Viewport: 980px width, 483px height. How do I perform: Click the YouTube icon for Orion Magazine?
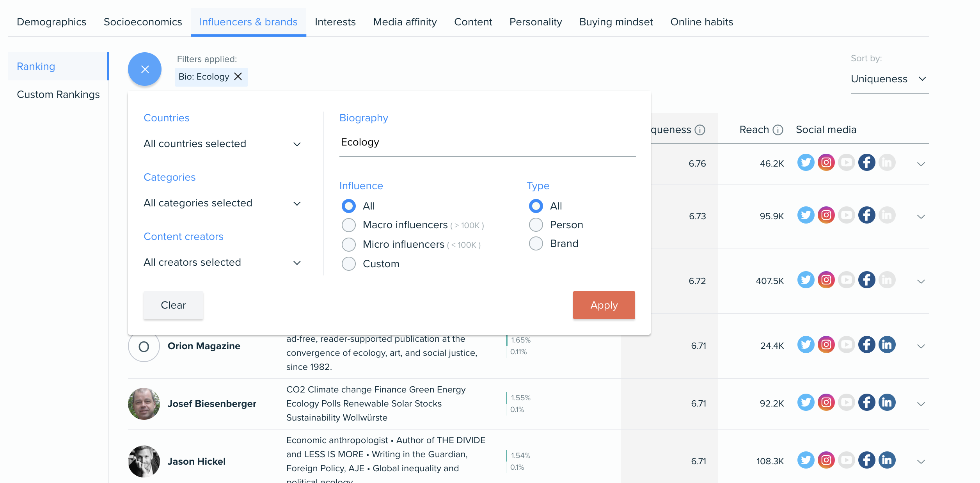click(x=846, y=345)
